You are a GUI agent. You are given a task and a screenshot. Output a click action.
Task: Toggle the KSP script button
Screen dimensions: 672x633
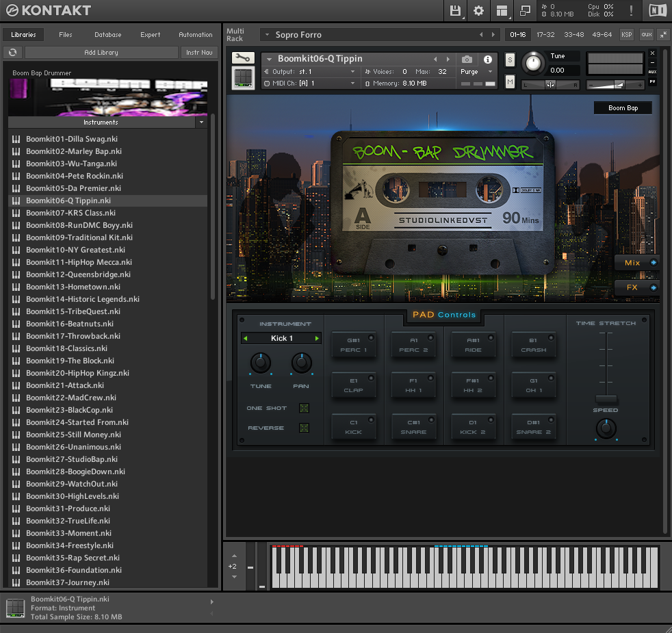pyautogui.click(x=627, y=35)
